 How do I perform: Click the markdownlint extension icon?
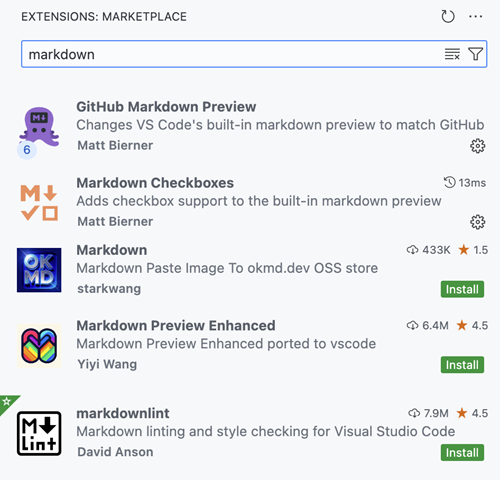coord(39,433)
